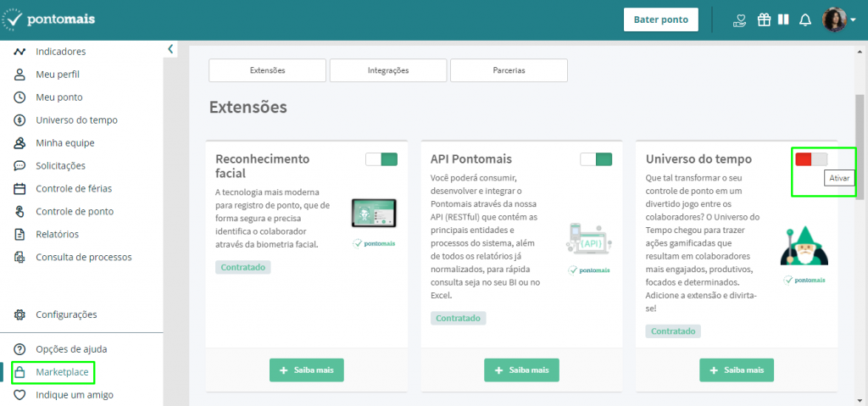Click the Indique um amigo heart icon
This screenshot has height=406, width=868.
[20, 396]
